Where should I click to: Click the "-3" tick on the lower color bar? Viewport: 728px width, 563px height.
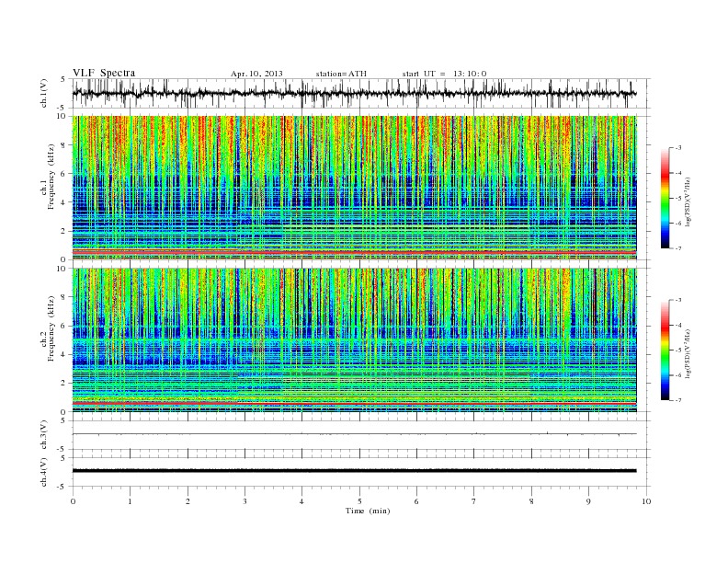point(678,300)
